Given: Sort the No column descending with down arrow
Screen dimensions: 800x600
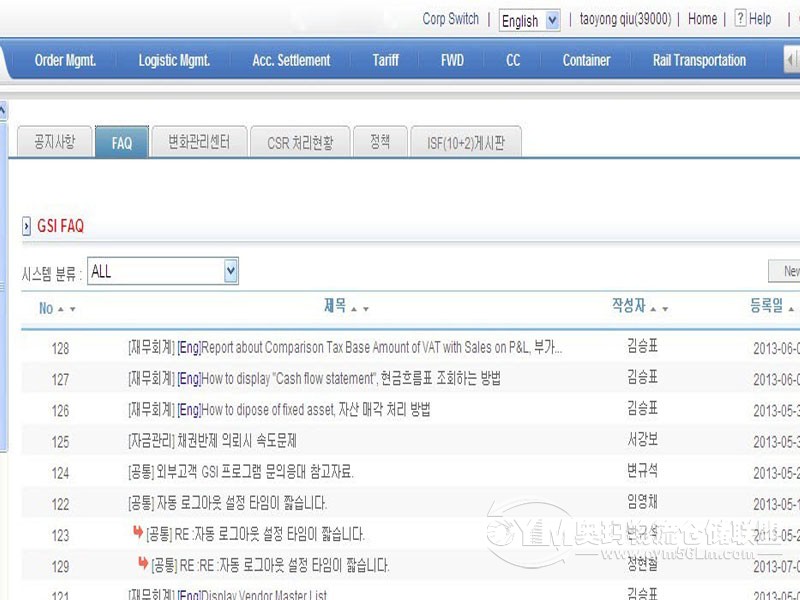Looking at the screenshot, I should (72, 309).
